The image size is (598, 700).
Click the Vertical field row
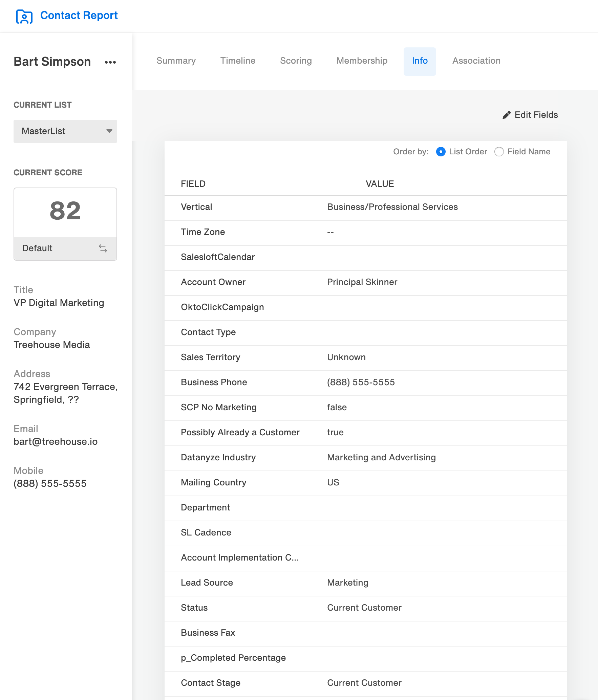pyautogui.click(x=365, y=208)
